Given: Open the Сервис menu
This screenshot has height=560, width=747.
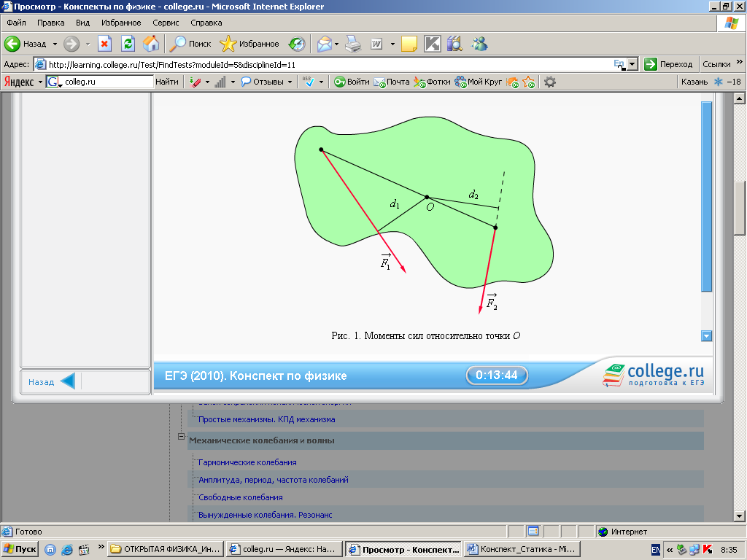Looking at the screenshot, I should pyautogui.click(x=166, y=23).
